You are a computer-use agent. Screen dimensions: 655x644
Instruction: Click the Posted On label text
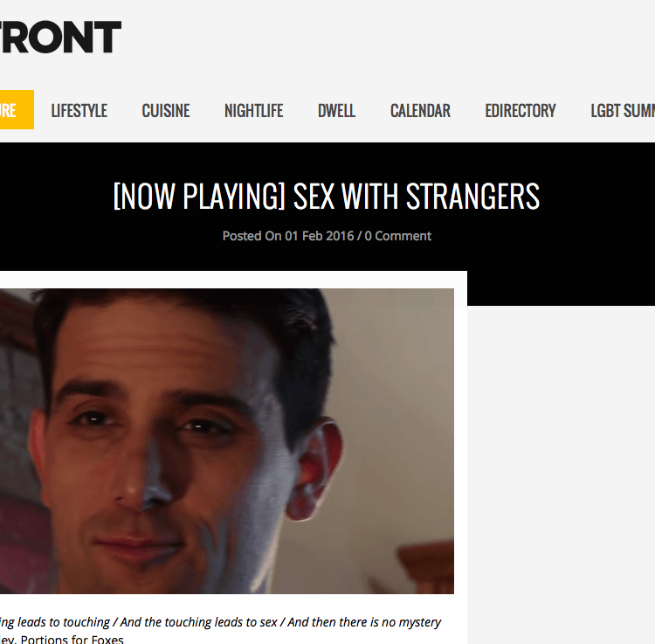pyautogui.click(x=252, y=236)
